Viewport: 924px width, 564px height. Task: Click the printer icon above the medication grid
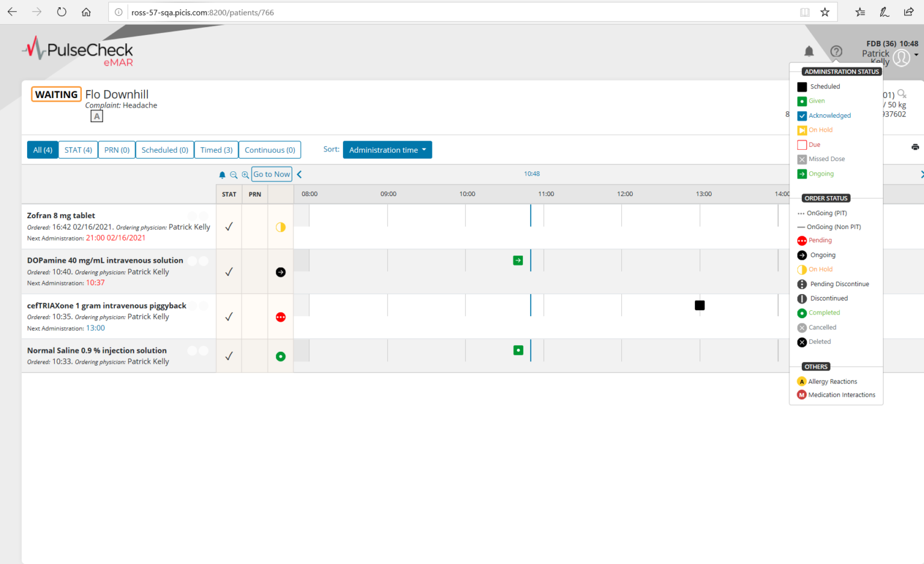[915, 146]
